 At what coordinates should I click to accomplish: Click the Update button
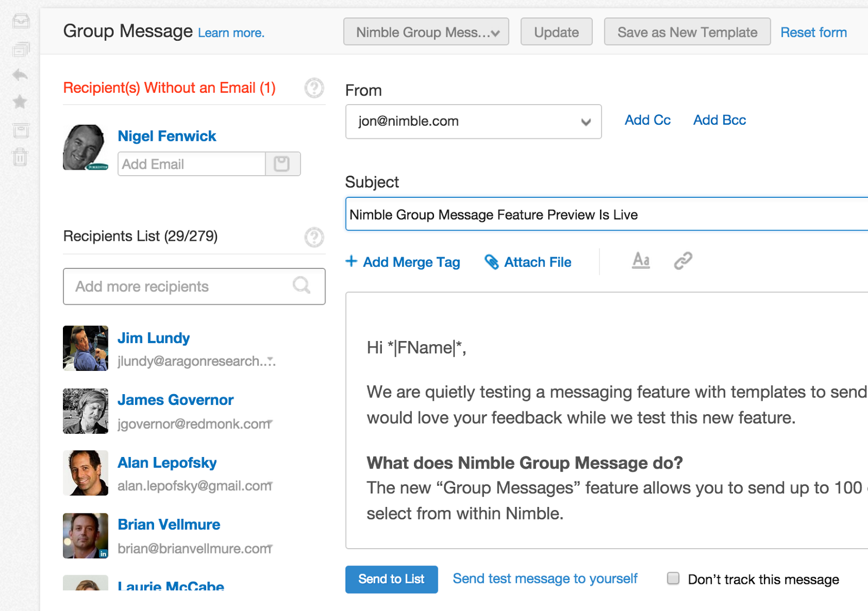[x=557, y=32]
